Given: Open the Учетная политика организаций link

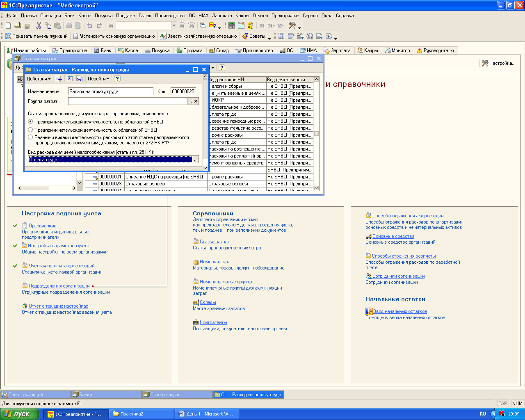Looking at the screenshot, I should 62,266.
